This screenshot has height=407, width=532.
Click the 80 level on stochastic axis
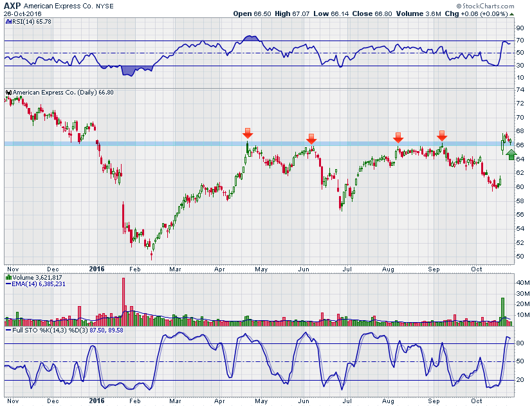point(520,343)
